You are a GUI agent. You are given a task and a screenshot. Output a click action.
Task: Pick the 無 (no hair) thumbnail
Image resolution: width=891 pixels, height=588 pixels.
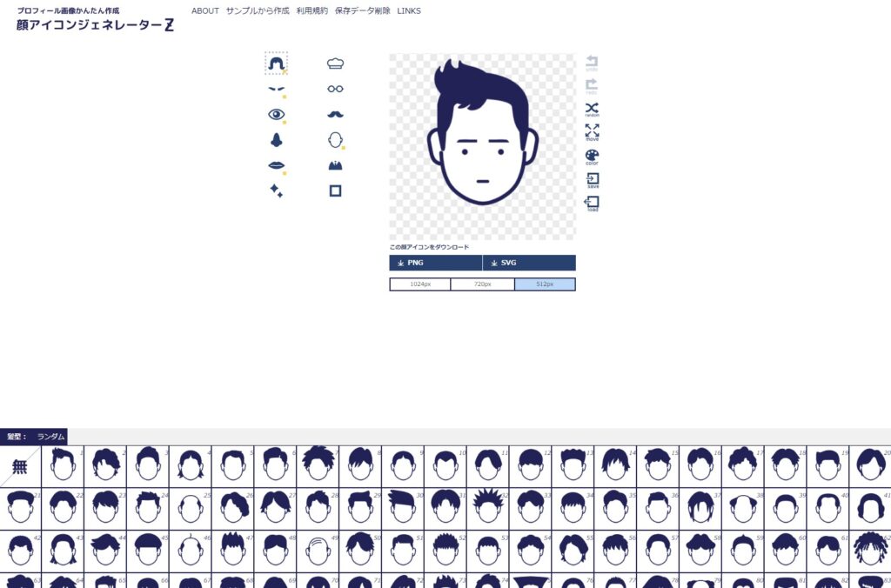[20, 467]
